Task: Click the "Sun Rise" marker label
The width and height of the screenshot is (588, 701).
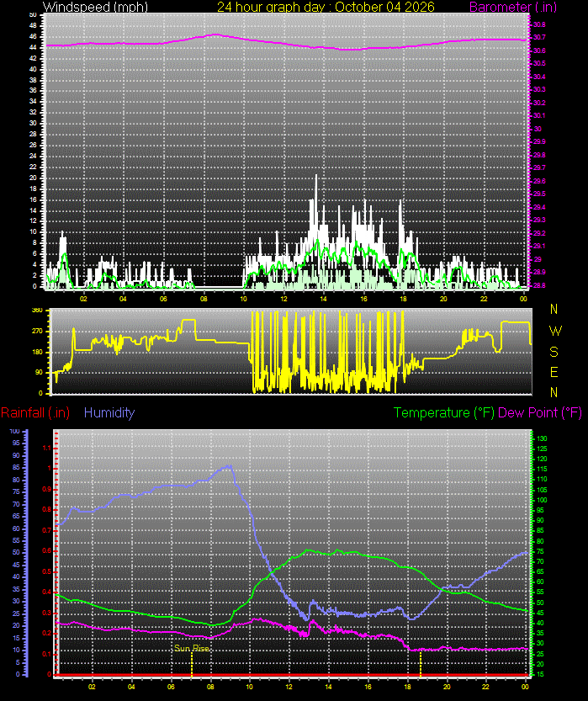Action: tap(192, 648)
